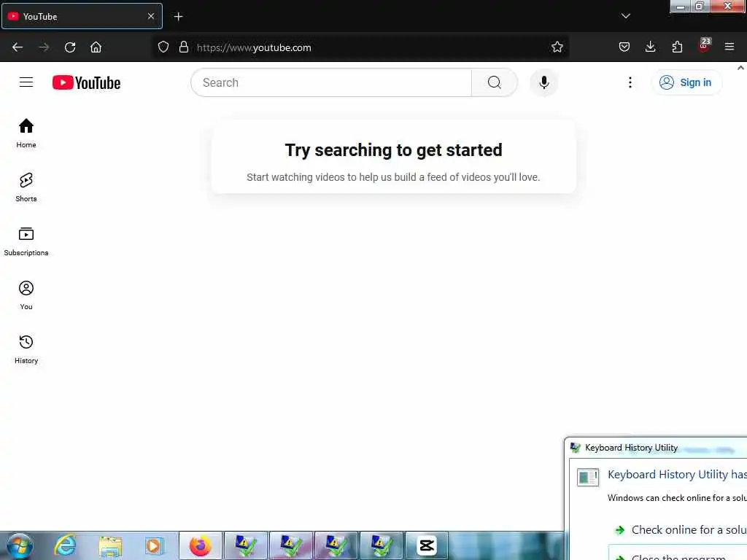Save to Pocket icon
This screenshot has width=747, height=560.
point(624,47)
